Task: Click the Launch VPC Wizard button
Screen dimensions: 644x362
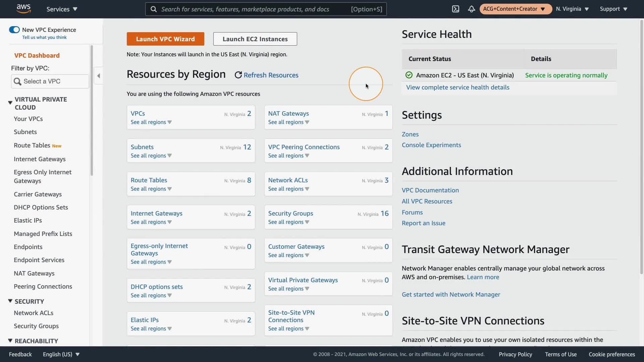Action: pos(165,39)
